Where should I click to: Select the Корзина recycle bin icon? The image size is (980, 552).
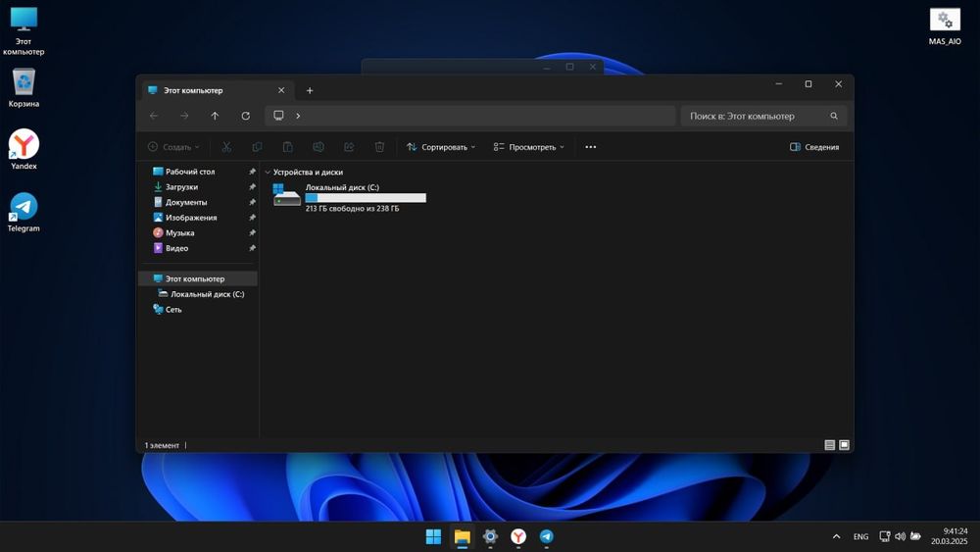tap(24, 84)
